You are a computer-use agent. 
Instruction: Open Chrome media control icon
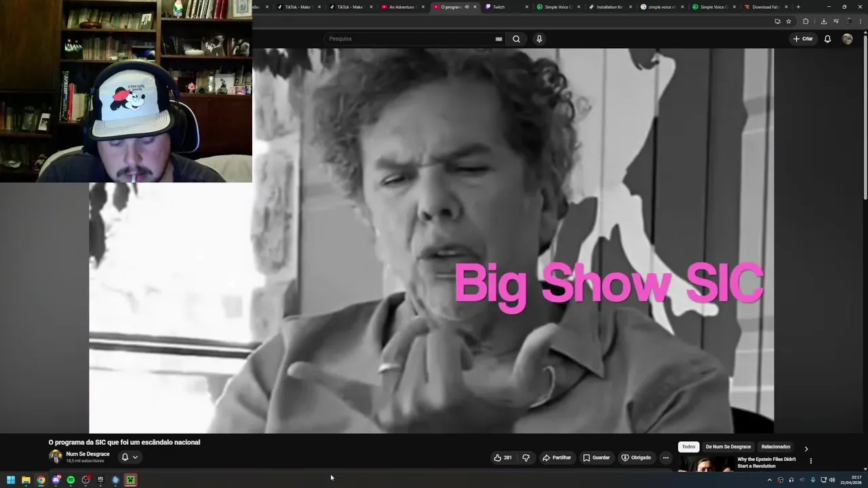[x=835, y=21]
